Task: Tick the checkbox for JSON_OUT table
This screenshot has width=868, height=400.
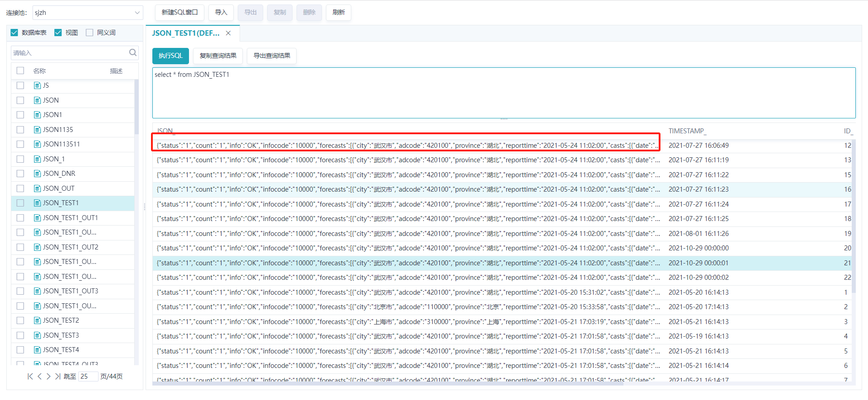Action: pyautogui.click(x=20, y=188)
